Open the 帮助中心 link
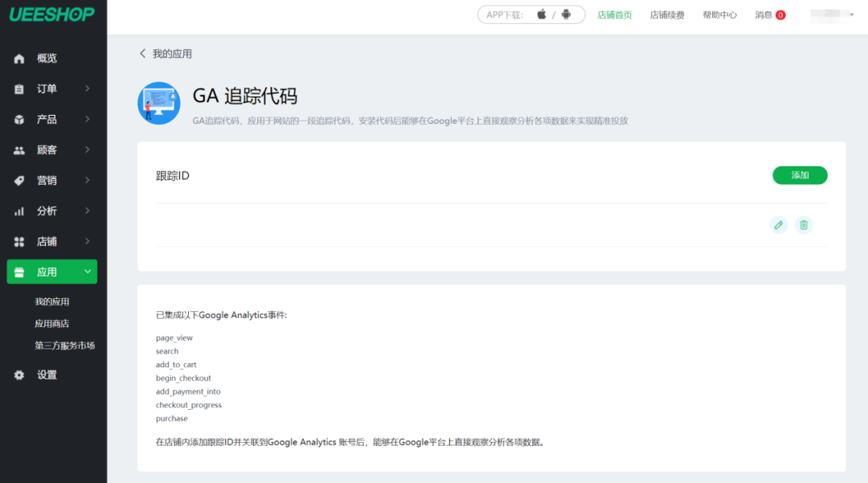Viewport: 868px width, 483px height. tap(719, 15)
